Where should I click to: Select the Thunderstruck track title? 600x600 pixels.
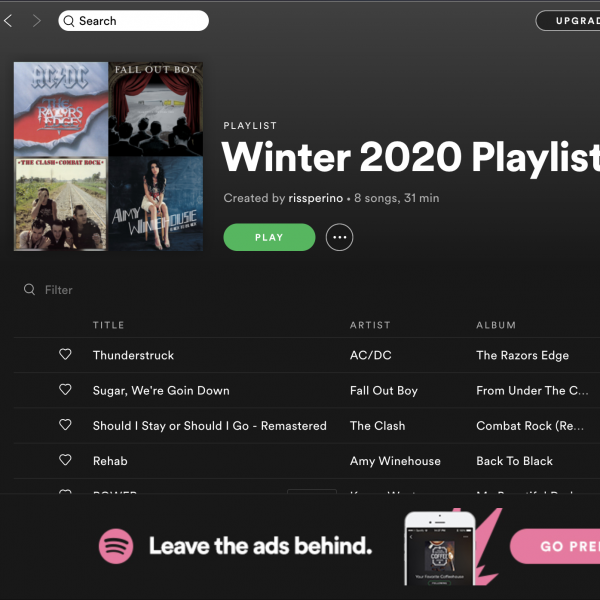(x=133, y=355)
